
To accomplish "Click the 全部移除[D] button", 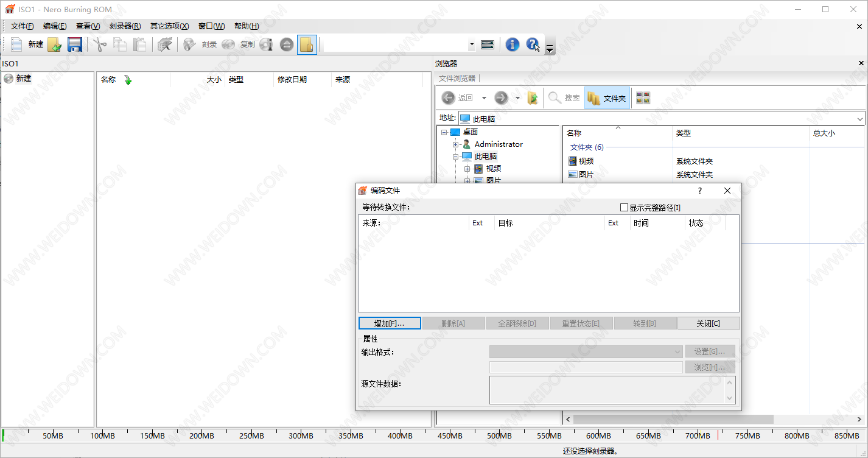I will [517, 323].
